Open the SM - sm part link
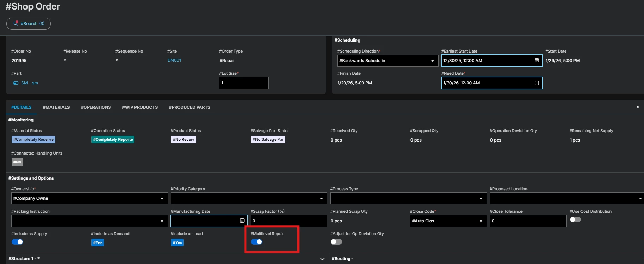Viewport: 644px width, 264px height. 30,83
